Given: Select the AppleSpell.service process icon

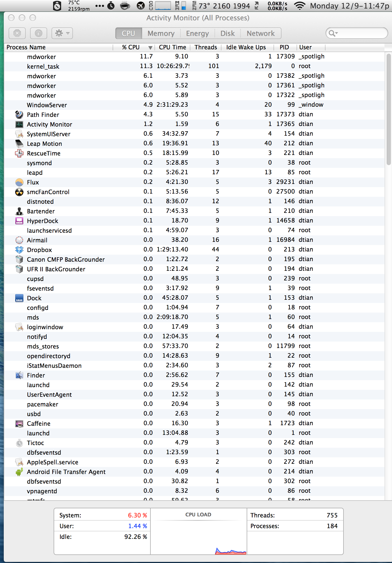Looking at the screenshot, I should pos(19,462).
